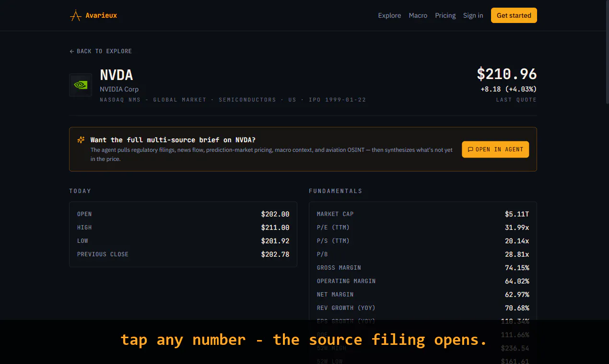Click the Get started button
This screenshot has height=364, width=609.
pos(514,15)
